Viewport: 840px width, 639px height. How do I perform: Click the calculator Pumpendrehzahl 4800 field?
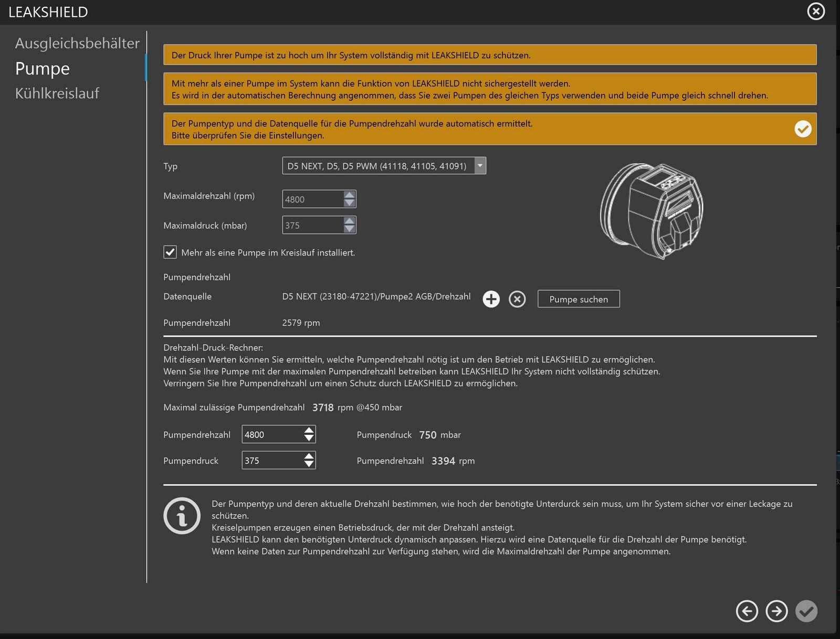(272, 434)
